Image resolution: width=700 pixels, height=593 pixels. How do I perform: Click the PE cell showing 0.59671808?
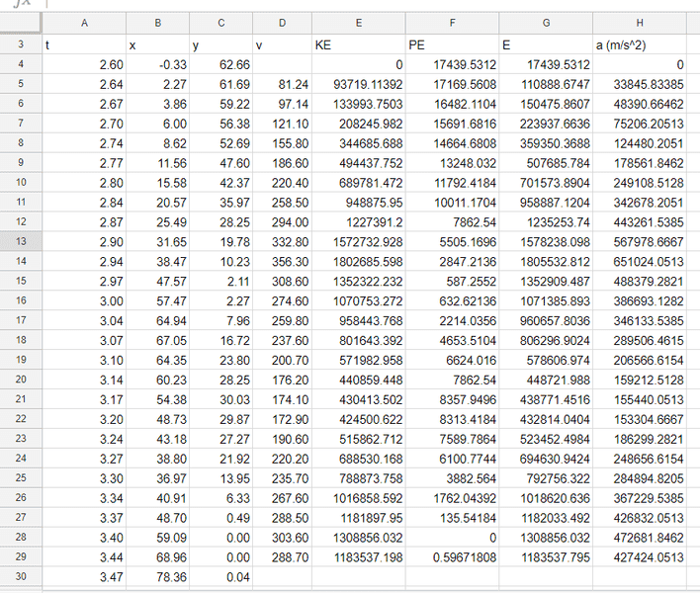451,556
